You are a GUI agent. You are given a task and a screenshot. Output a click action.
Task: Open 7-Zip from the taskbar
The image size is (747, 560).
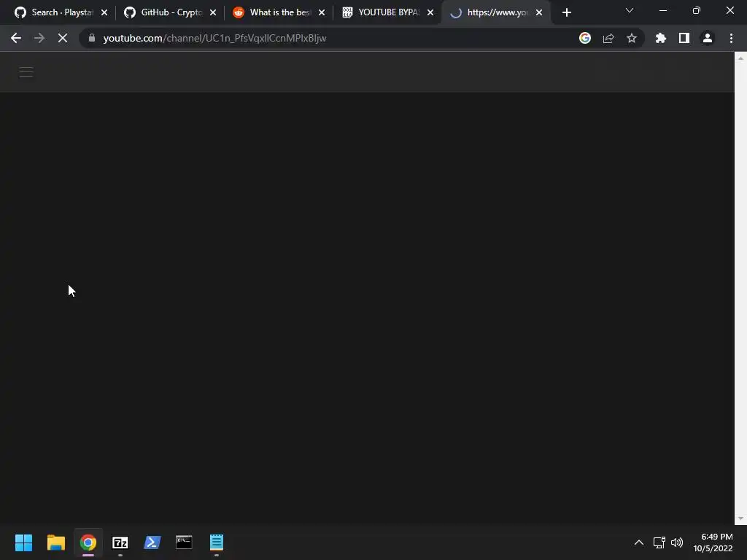(x=120, y=542)
